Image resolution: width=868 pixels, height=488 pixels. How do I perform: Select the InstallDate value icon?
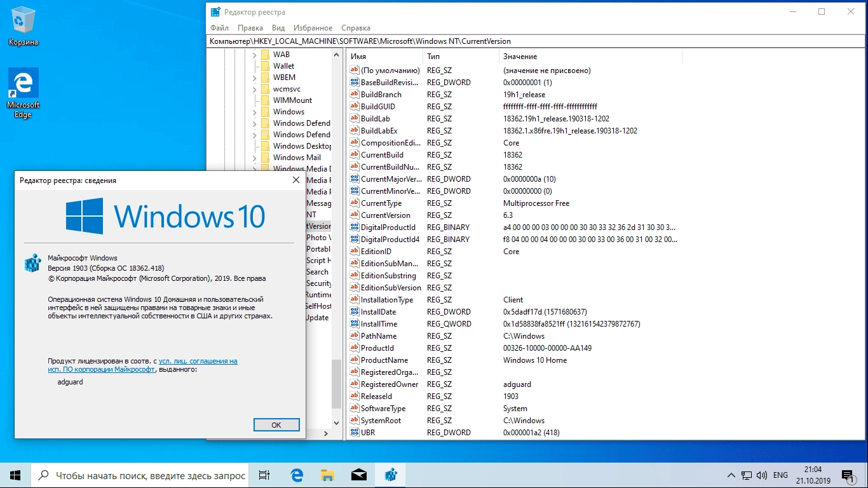pyautogui.click(x=355, y=312)
